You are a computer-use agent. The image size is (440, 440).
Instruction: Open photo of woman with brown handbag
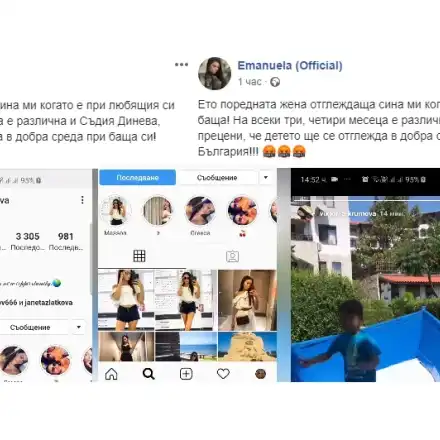coord(247,300)
